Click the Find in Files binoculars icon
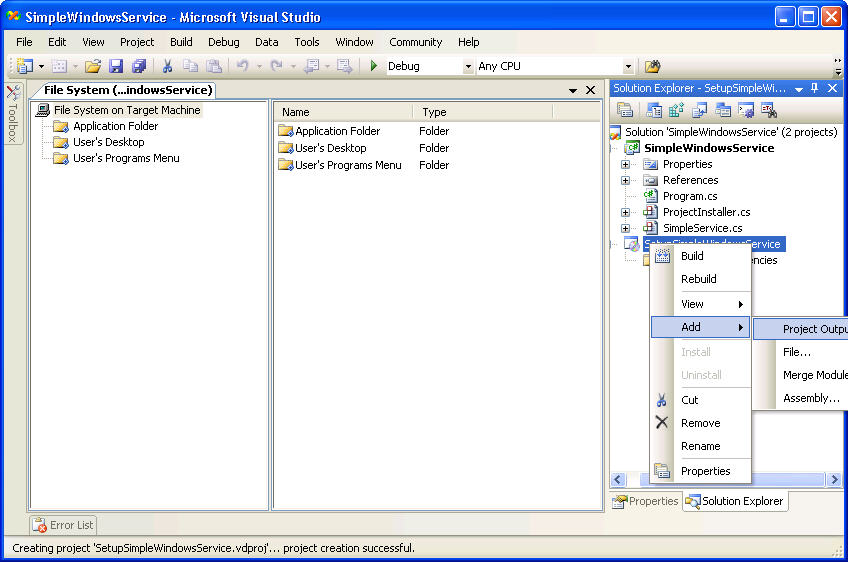The image size is (848, 562). (x=653, y=67)
